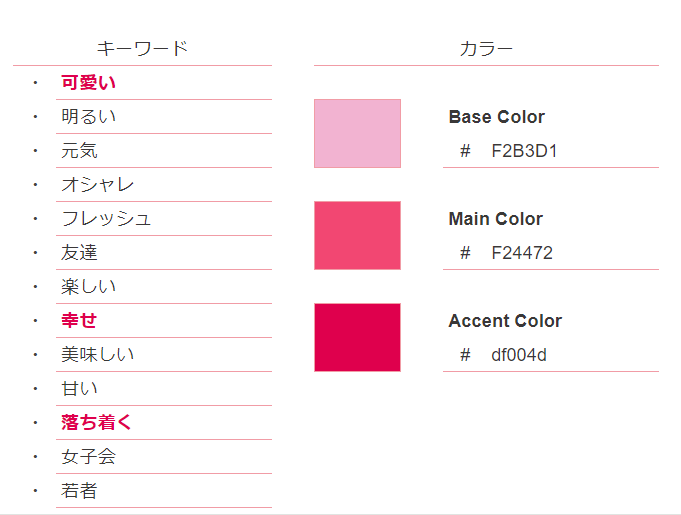This screenshot has width=681, height=515.
Task: Click the Accent Color red swatch
Action: [357, 337]
